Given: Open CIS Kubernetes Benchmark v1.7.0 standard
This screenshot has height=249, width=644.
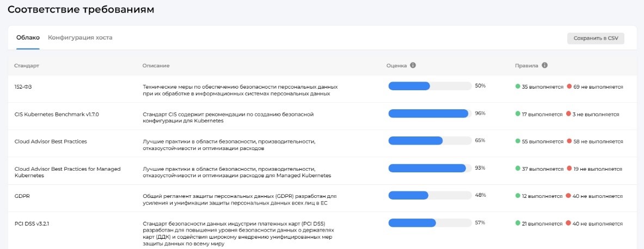Looking at the screenshot, I should tap(57, 114).
